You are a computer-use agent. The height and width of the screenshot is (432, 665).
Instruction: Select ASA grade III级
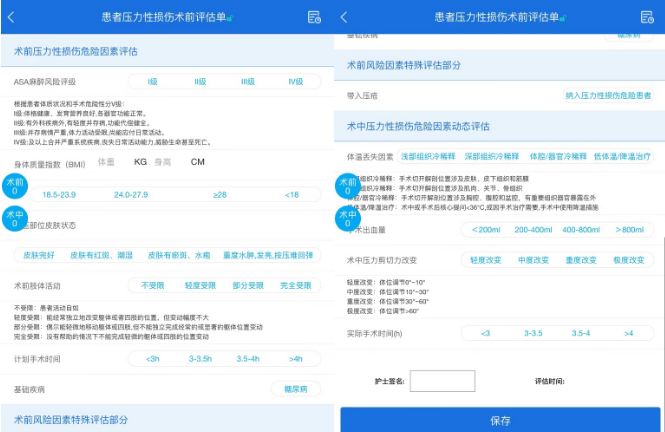coord(248,82)
